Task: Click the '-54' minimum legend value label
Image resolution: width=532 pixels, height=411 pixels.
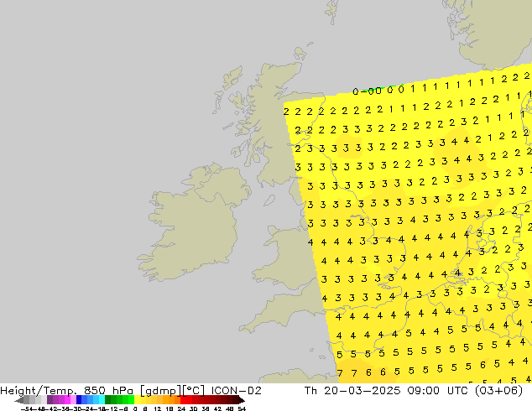Action: (27, 409)
